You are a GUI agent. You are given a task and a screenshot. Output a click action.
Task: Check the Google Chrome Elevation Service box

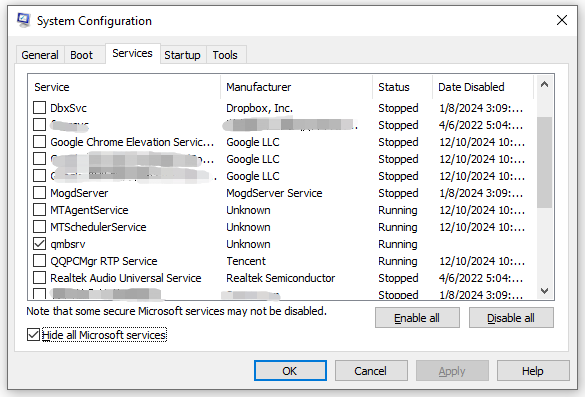(x=39, y=142)
